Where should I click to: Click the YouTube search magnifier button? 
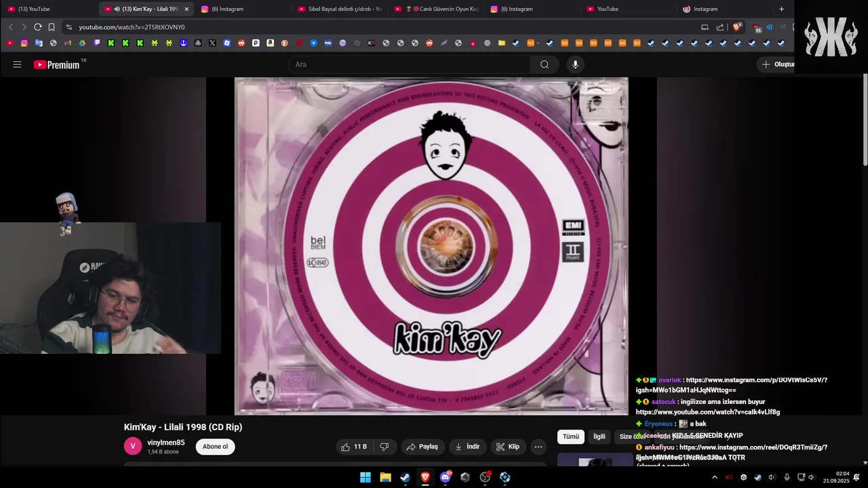[545, 64]
